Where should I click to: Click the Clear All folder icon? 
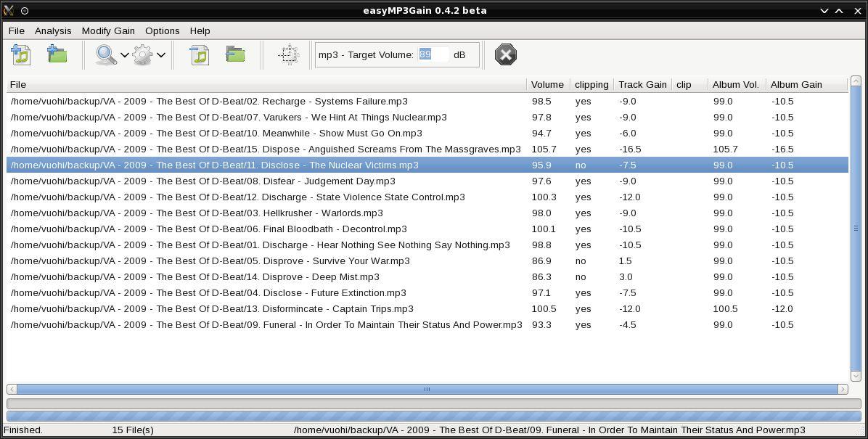236,54
